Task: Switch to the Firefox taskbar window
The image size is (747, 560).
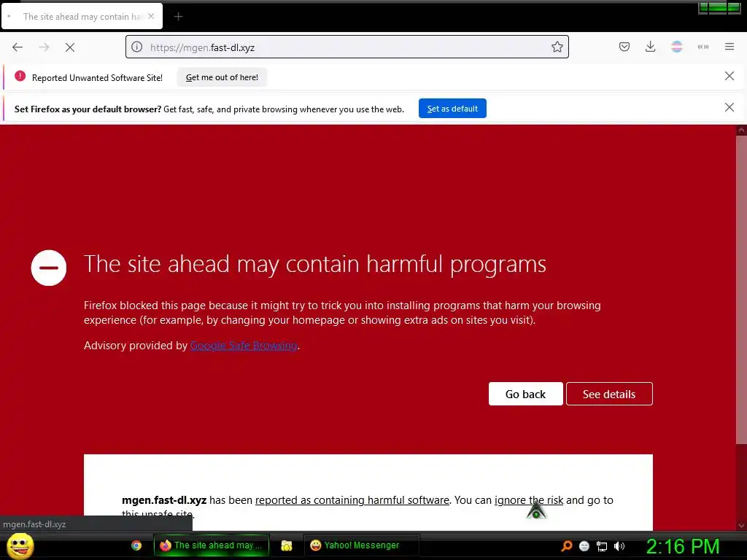Action: point(212,545)
